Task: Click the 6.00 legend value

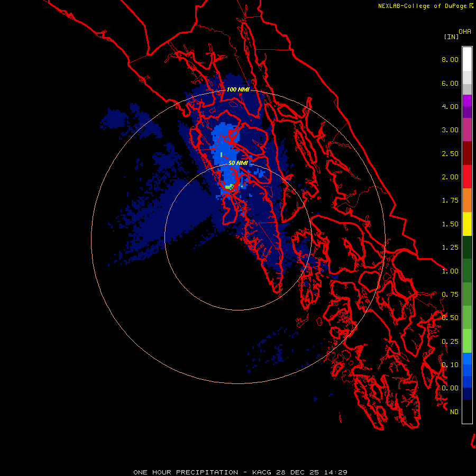Action: pyautogui.click(x=450, y=83)
